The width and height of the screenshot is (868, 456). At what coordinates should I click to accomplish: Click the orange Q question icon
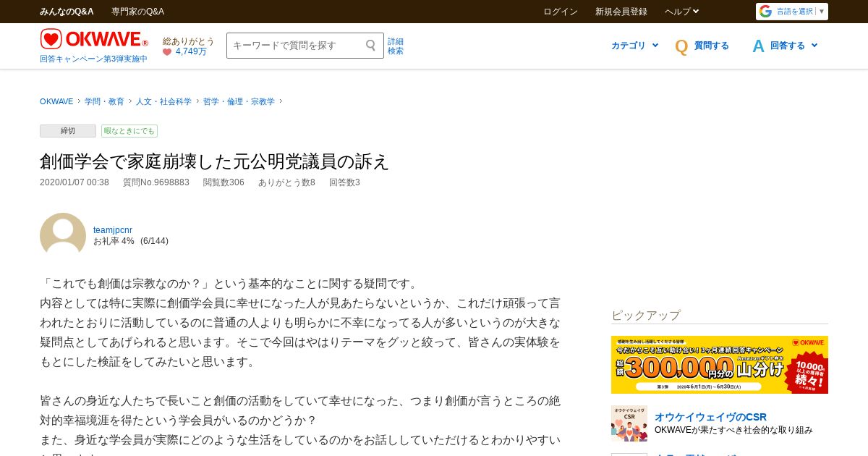click(x=681, y=46)
